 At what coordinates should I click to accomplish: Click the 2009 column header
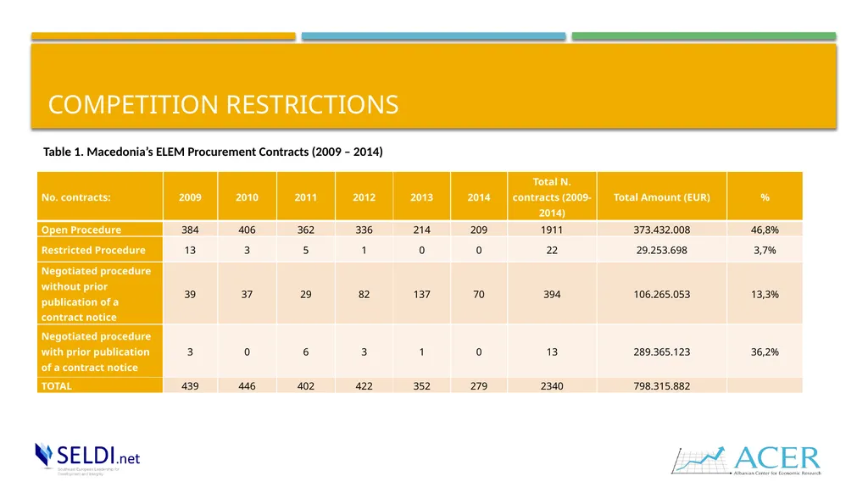click(190, 196)
